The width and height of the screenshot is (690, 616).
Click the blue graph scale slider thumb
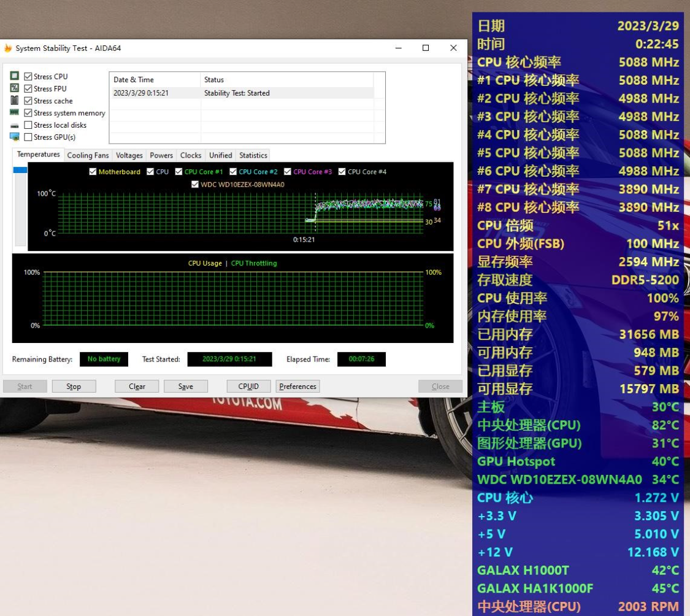pyautogui.click(x=20, y=170)
